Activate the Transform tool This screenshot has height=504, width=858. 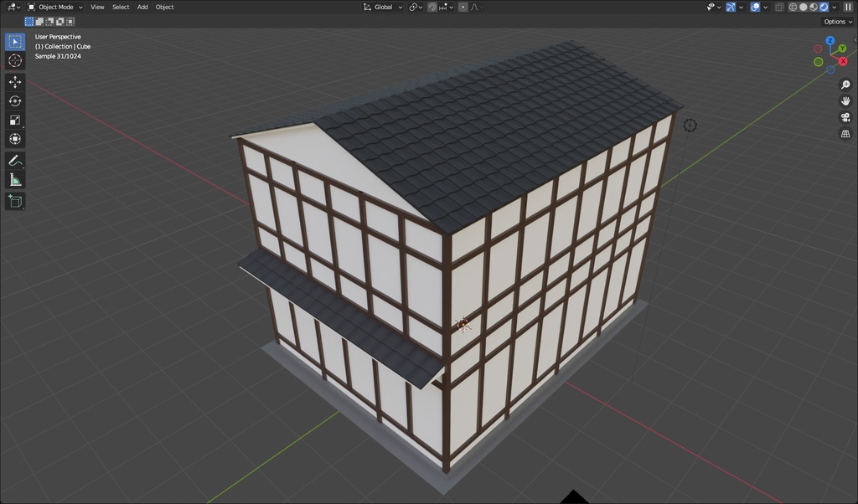coord(15,139)
